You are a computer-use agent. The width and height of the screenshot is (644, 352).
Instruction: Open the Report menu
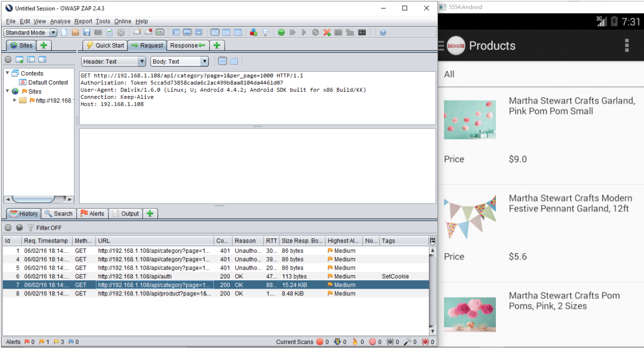pos(83,21)
